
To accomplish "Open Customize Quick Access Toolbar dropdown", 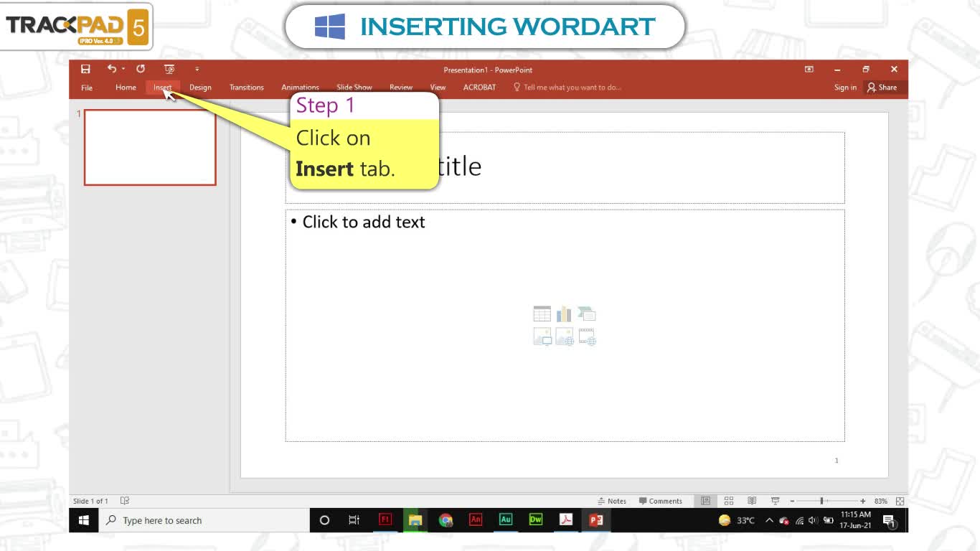I will point(197,69).
